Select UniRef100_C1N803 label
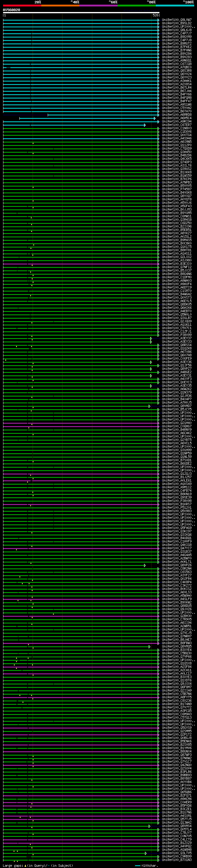 (176, 128)
